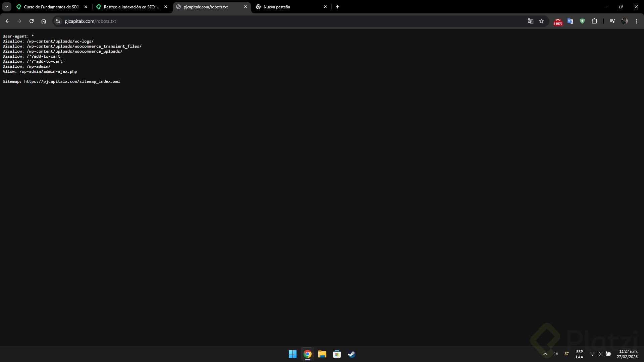
Task: Open the Extensions puzzle icon
Action: [594, 21]
